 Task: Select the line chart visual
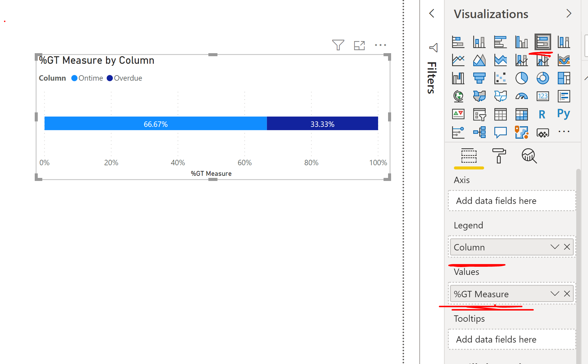pos(458,60)
